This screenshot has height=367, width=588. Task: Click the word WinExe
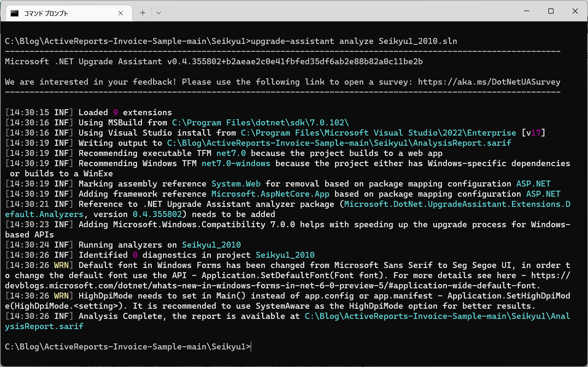(98, 173)
